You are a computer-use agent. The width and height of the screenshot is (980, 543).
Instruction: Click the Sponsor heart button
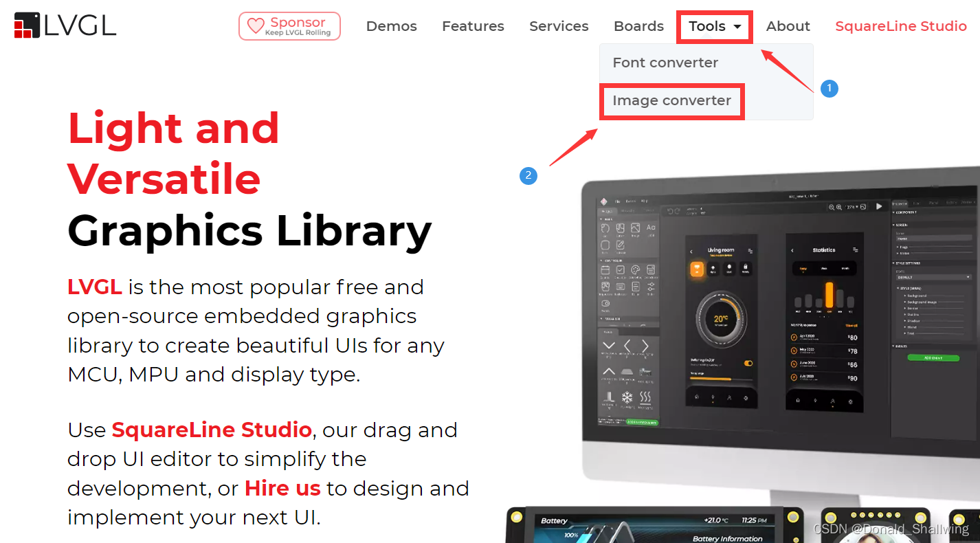(289, 26)
